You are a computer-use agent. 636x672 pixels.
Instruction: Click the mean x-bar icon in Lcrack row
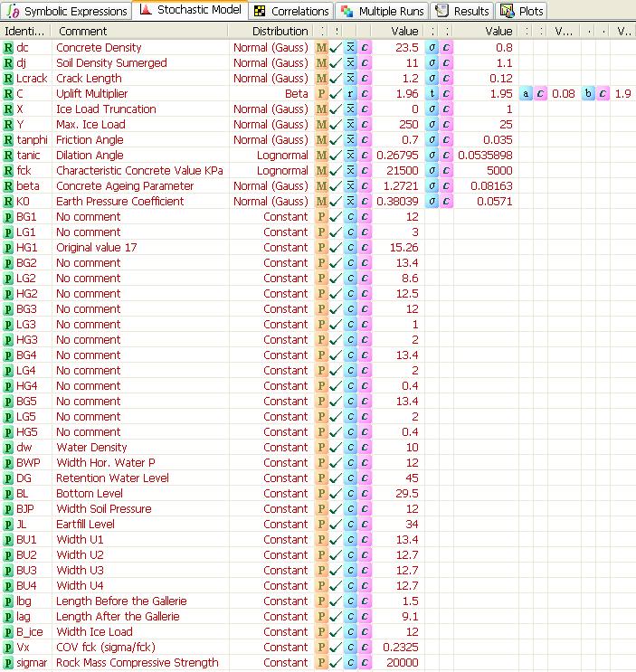350,79
